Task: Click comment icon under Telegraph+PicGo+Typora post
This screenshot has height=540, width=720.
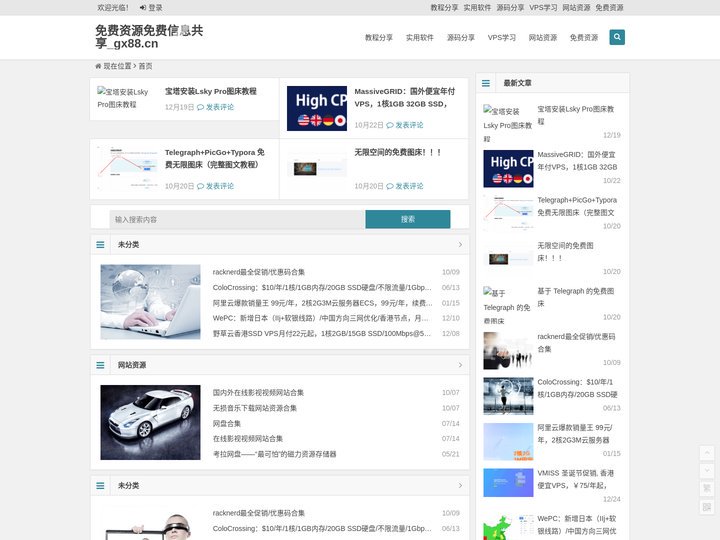Action: click(x=200, y=186)
